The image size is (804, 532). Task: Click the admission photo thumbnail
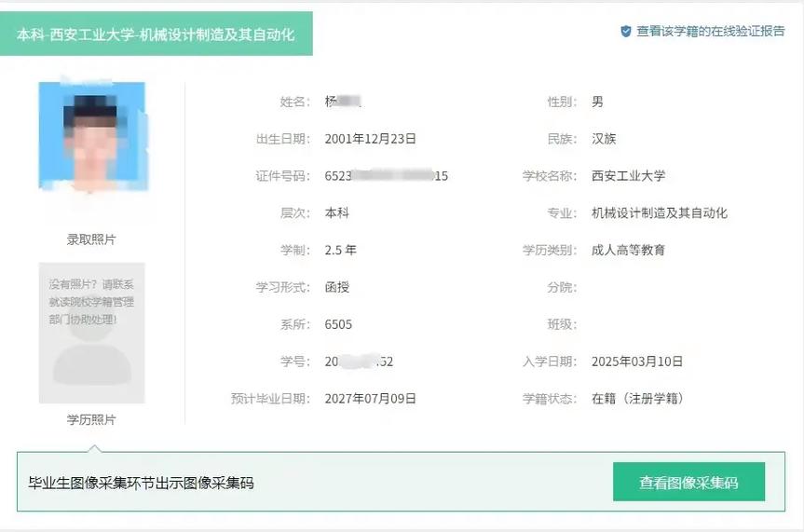coord(92,136)
